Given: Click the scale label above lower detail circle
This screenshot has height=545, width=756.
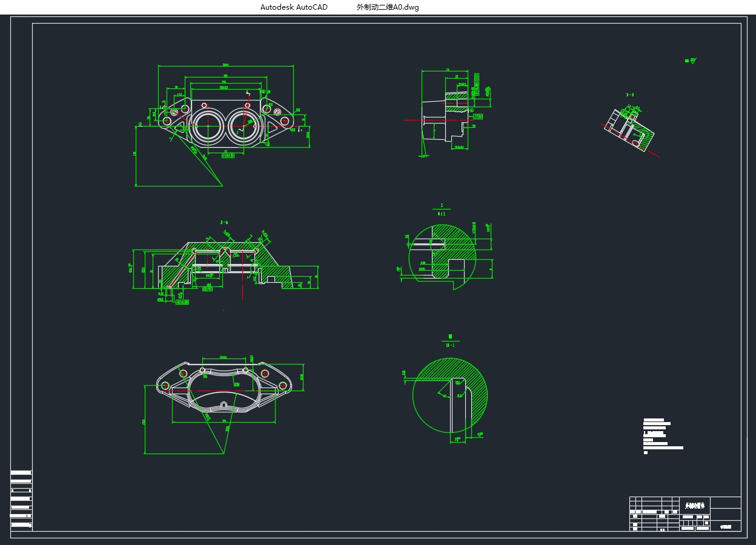Looking at the screenshot, I should tap(450, 345).
